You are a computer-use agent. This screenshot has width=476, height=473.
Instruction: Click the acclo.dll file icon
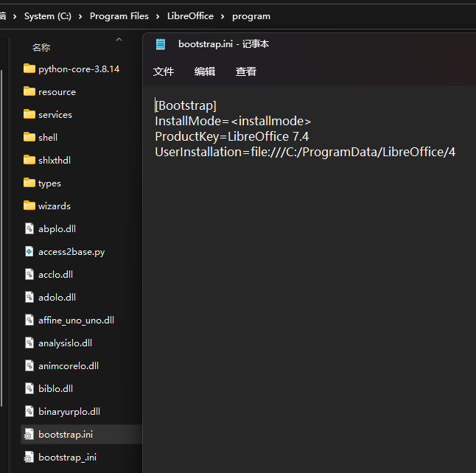[x=29, y=274]
